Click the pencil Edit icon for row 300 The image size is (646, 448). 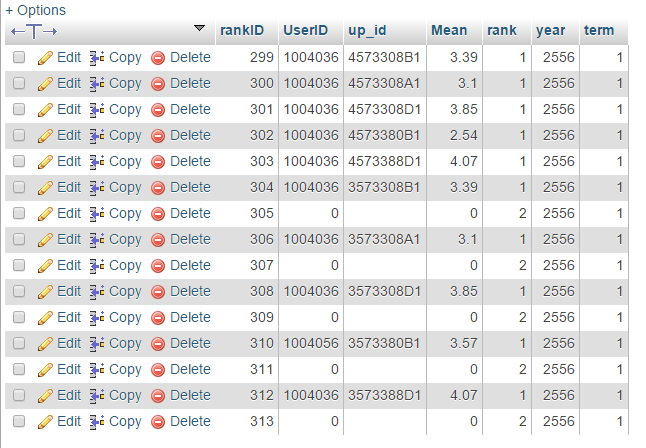pos(45,84)
